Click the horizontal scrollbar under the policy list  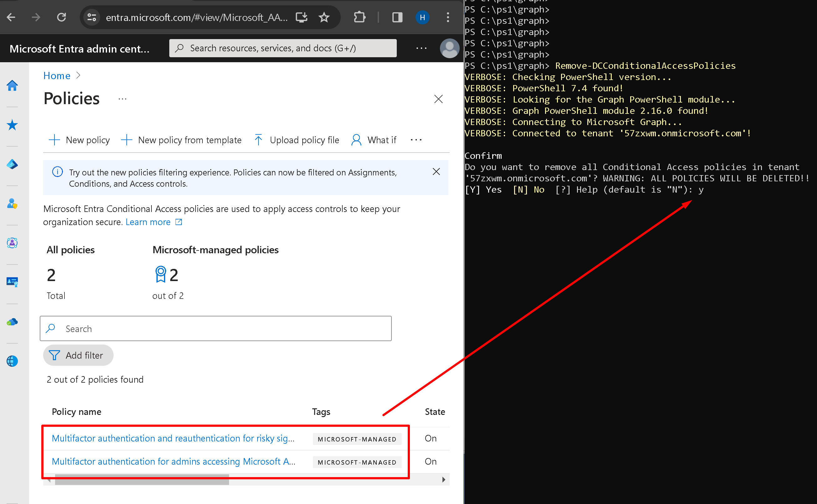pyautogui.click(x=142, y=480)
